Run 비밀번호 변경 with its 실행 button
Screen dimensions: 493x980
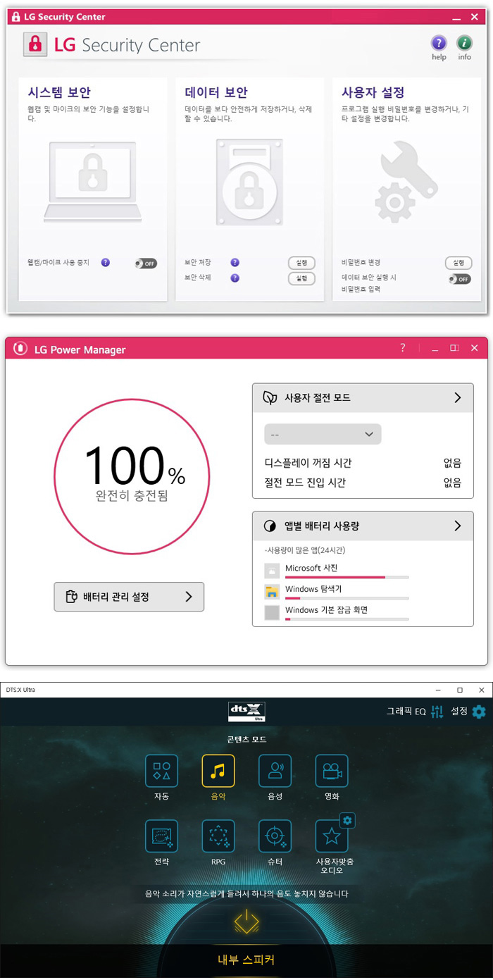pyautogui.click(x=458, y=263)
